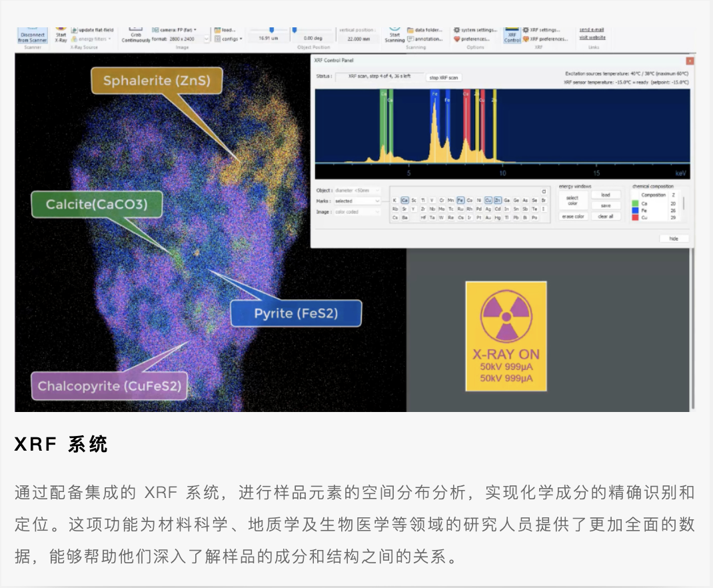Click the hide button in XRF panel

[674, 238]
